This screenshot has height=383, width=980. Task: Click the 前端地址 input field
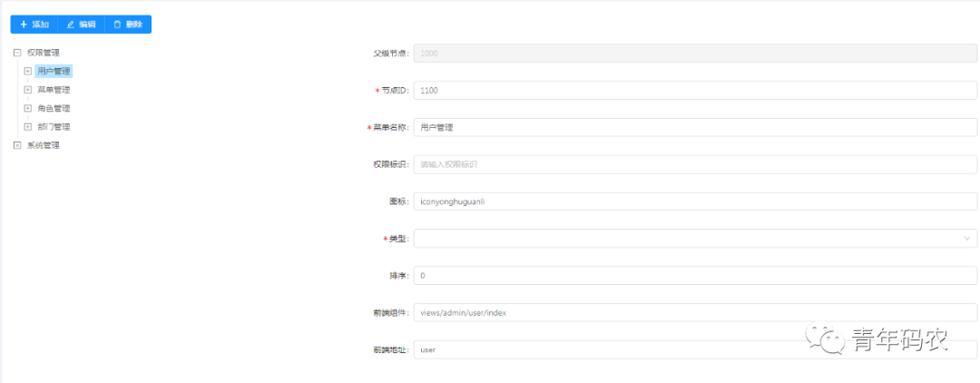[695, 349]
